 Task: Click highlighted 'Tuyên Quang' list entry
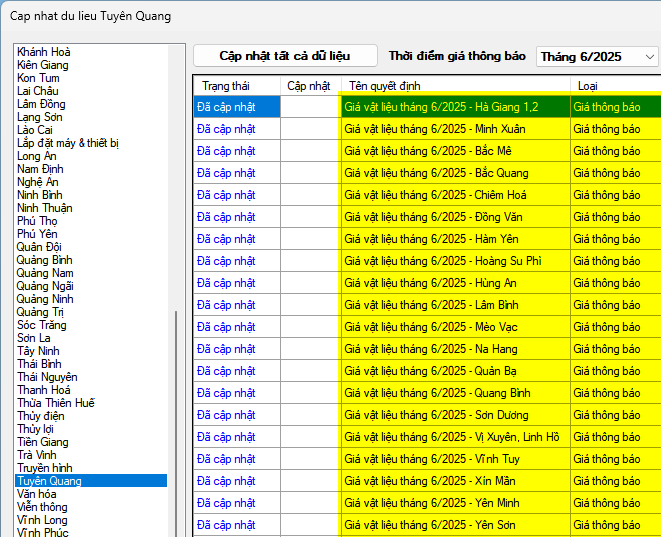(x=91, y=481)
